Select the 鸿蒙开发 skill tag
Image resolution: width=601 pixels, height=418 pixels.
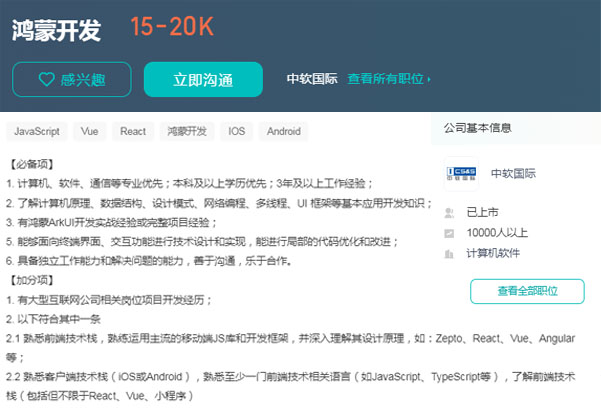[x=187, y=131]
